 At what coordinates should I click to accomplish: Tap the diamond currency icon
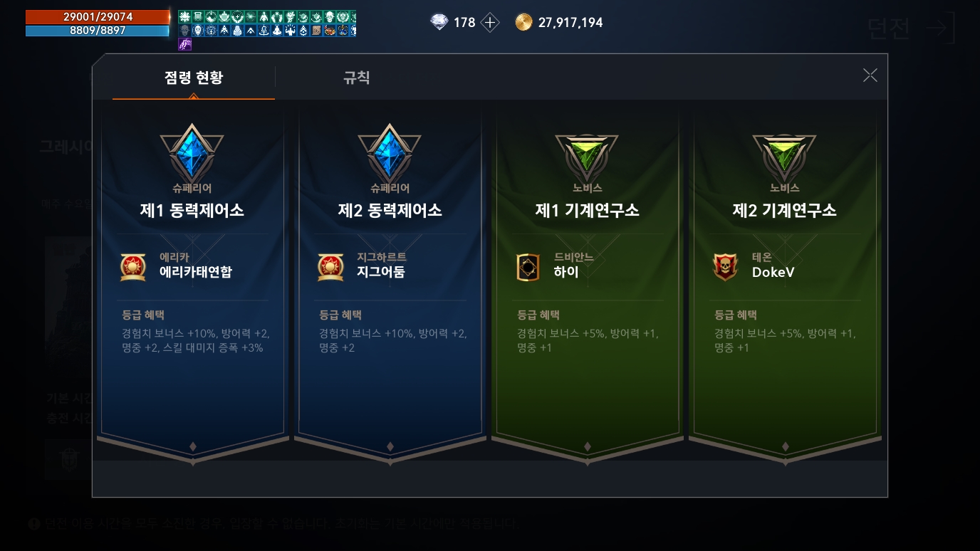pyautogui.click(x=439, y=22)
